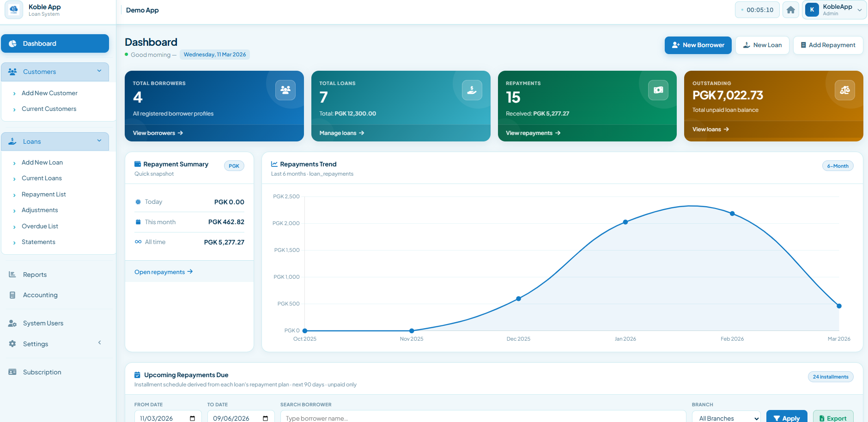Click the Jan 2026 chart data point
This screenshot has height=422, width=868.
pyautogui.click(x=625, y=222)
